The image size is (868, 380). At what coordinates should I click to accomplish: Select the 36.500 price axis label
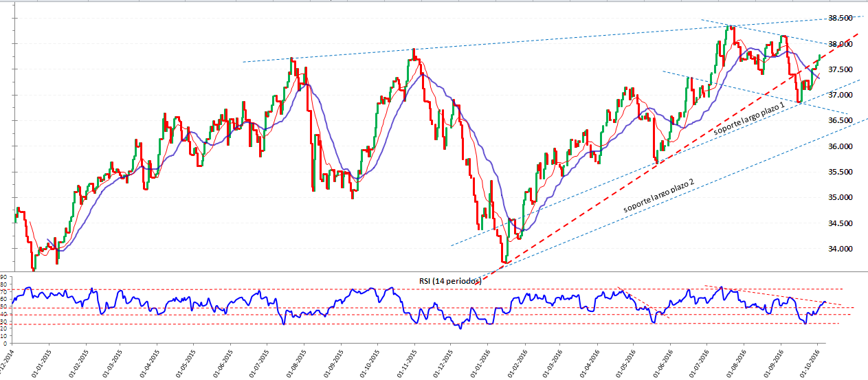pos(841,120)
